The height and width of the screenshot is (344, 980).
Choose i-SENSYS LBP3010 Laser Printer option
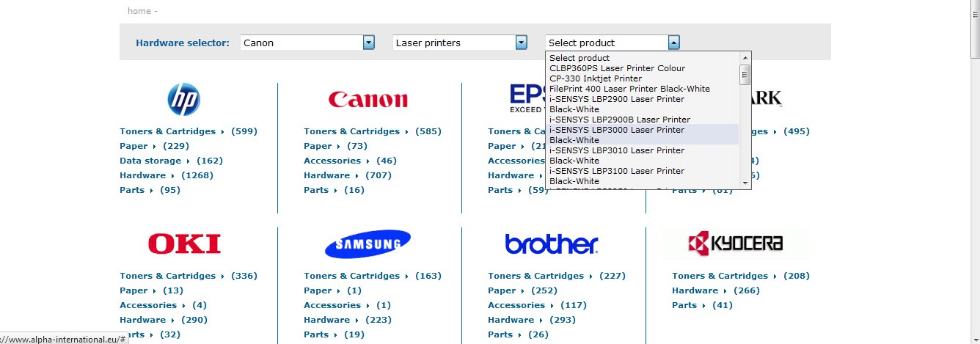643,155
